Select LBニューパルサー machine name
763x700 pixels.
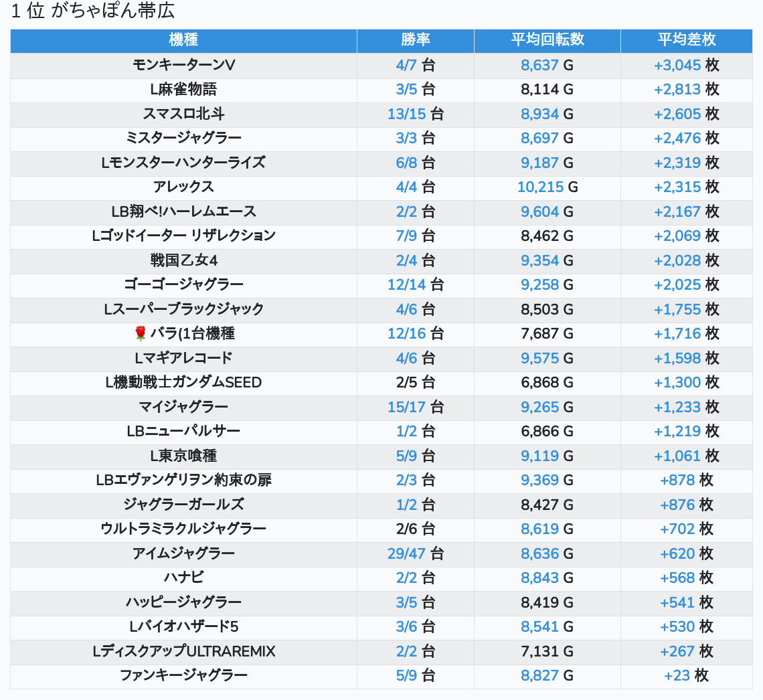click(x=183, y=432)
